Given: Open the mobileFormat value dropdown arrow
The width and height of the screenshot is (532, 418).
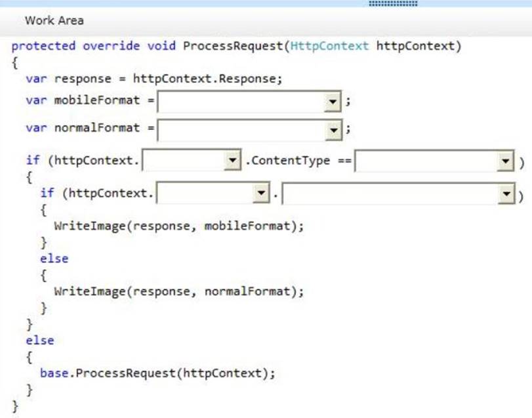Looking at the screenshot, I should coord(333,102).
